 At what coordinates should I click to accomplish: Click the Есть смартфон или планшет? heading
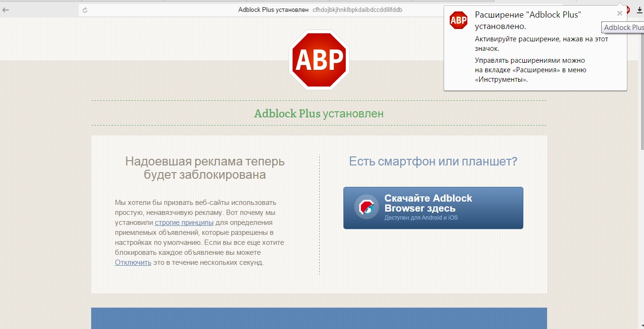[433, 162]
